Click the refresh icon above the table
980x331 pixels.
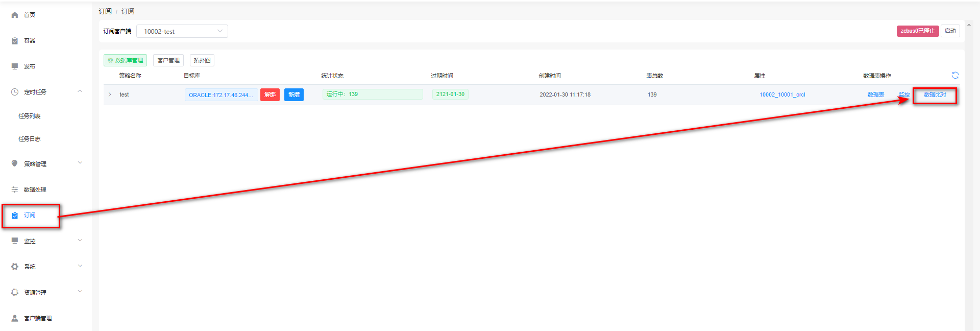coord(955,75)
